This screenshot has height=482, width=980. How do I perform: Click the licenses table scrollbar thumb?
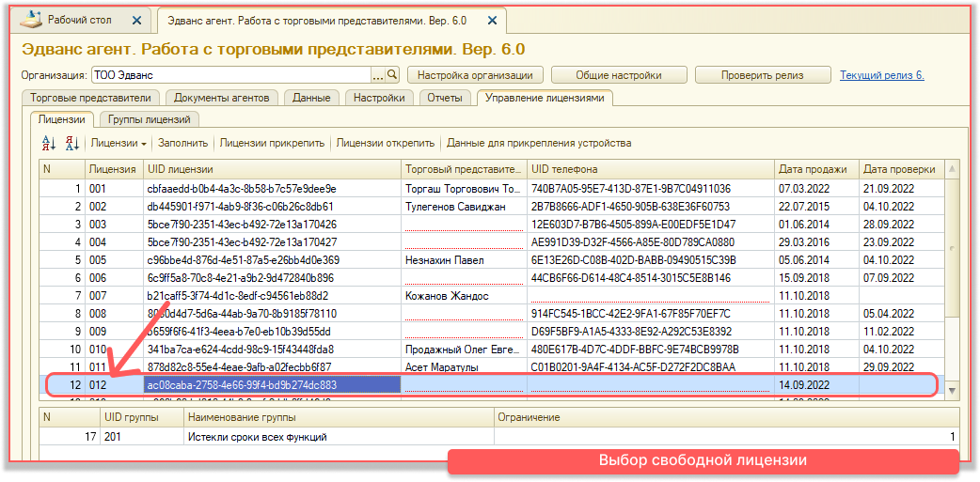click(952, 247)
